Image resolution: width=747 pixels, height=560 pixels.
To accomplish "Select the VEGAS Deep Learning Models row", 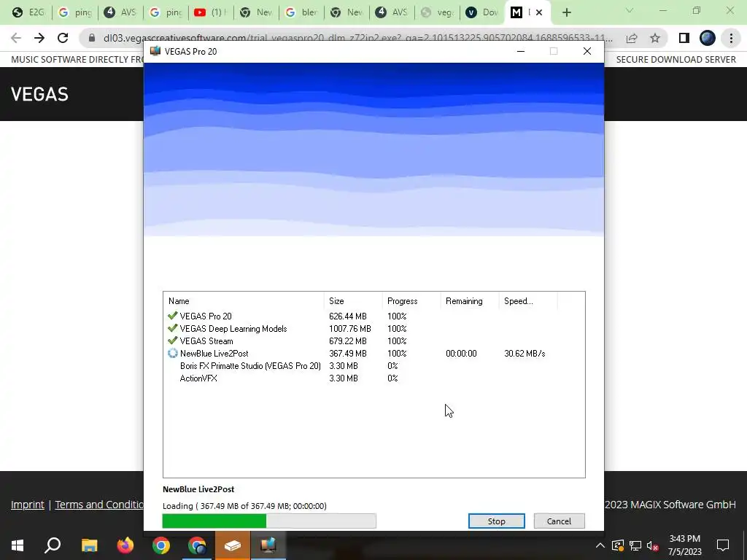I will tap(373, 329).
